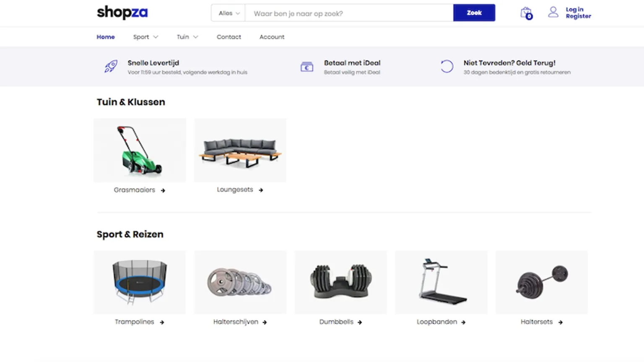The height and width of the screenshot is (362, 644).
Task: Open the Contact page from the menu
Action: tap(229, 37)
